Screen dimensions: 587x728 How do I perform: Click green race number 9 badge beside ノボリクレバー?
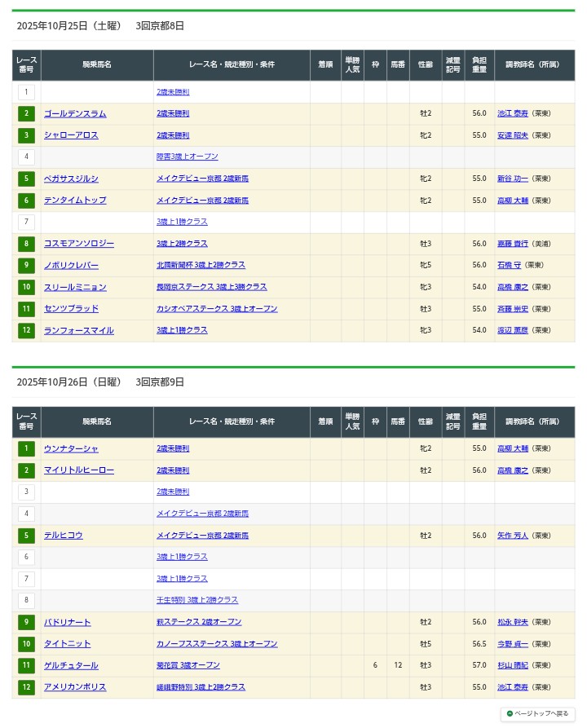click(26, 265)
